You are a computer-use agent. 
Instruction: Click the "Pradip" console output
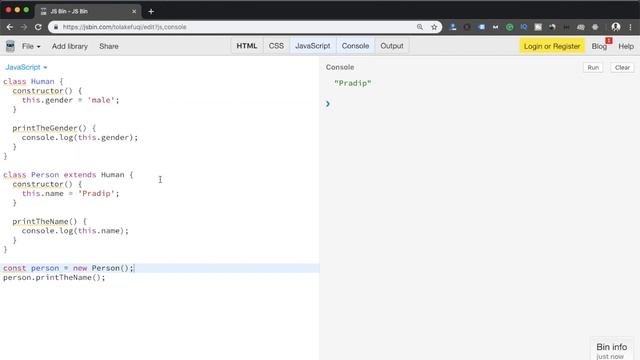pyautogui.click(x=353, y=83)
